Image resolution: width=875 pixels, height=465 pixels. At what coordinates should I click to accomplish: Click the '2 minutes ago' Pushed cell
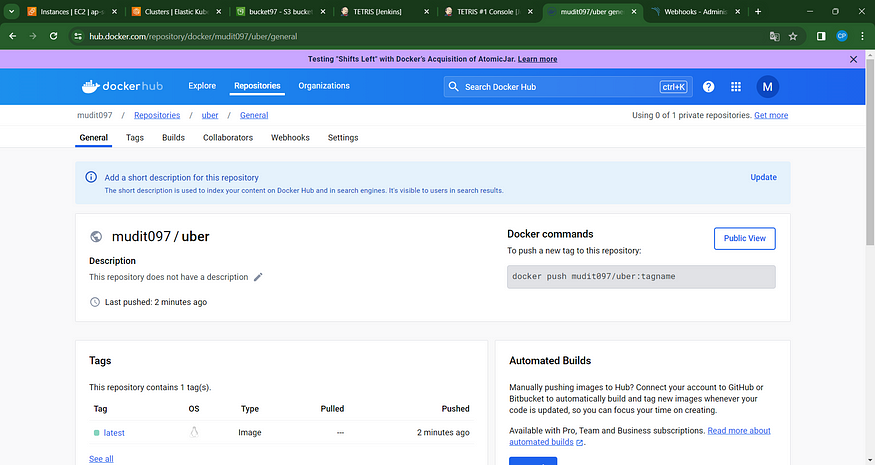pos(443,433)
